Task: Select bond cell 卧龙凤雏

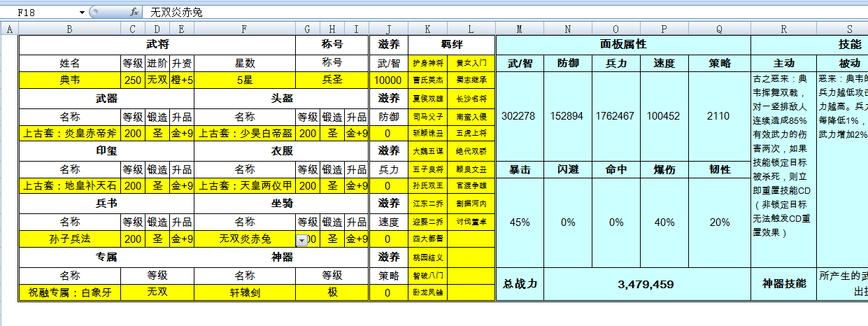Action: click(x=428, y=292)
